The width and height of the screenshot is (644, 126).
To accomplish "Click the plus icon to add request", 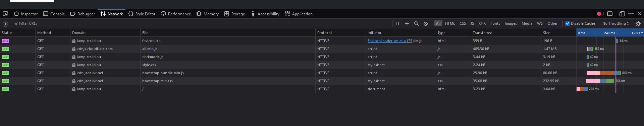I will coord(407,23).
